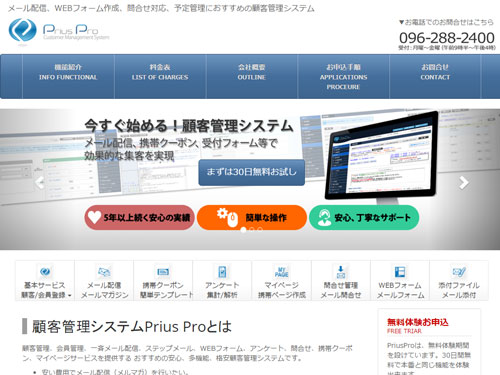
Task: Open the マイページ MY PAGE icon
Action: pyautogui.click(x=281, y=272)
